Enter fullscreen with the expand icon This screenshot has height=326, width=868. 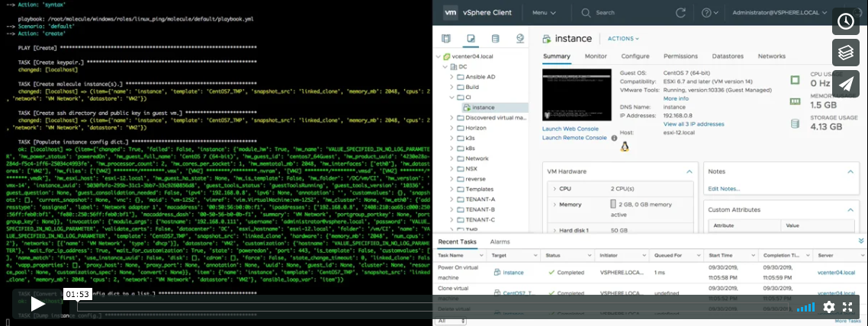(847, 307)
